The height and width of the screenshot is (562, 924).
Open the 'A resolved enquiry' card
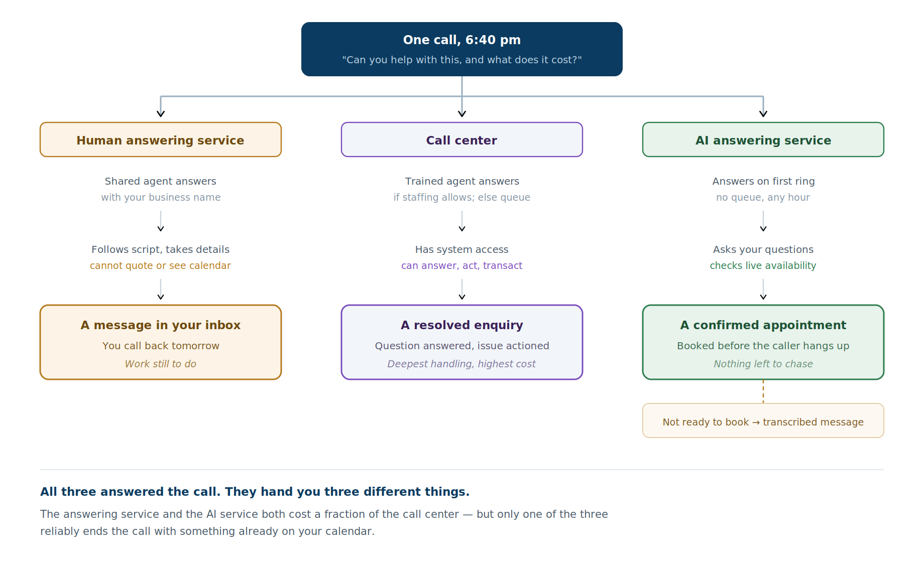462,342
